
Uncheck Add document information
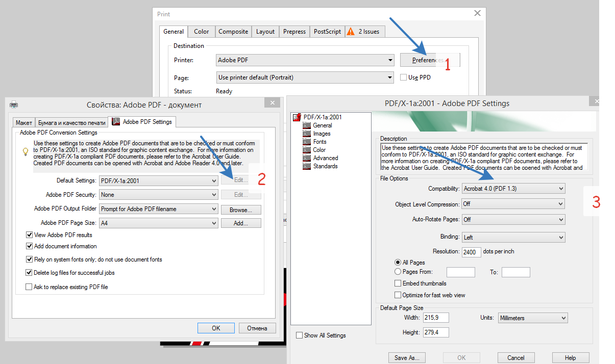(29, 246)
